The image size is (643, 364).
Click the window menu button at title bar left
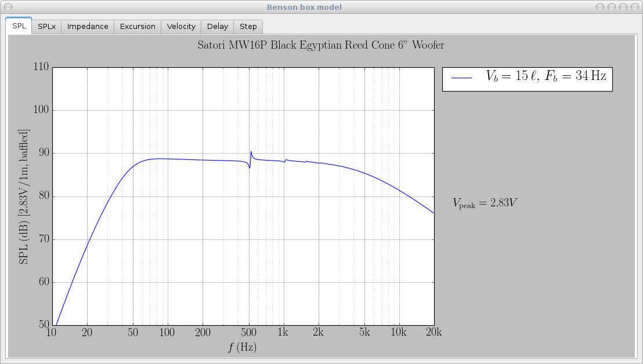click(x=8, y=7)
